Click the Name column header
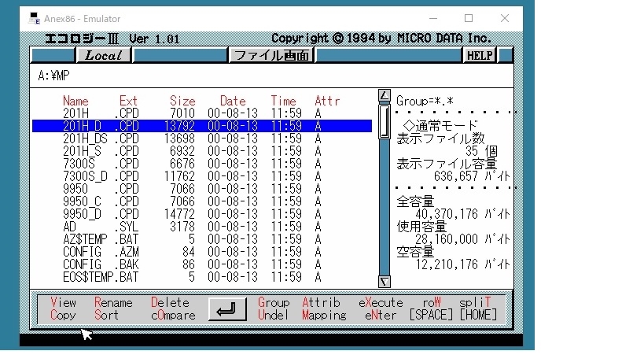The height and width of the screenshot is (362, 644). (x=75, y=101)
